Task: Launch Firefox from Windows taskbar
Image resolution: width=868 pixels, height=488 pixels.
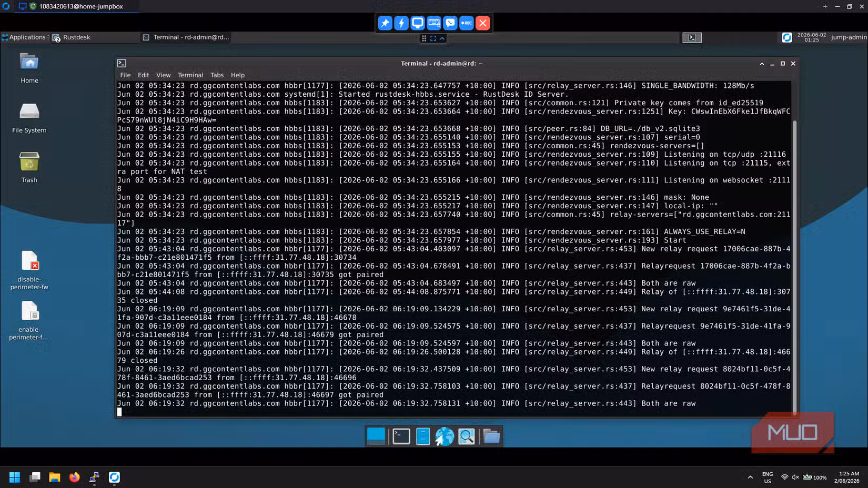Action: tap(75, 477)
